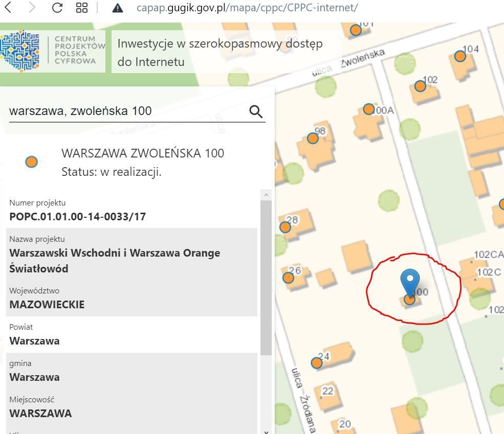Click the blue location pin marker

tap(410, 280)
